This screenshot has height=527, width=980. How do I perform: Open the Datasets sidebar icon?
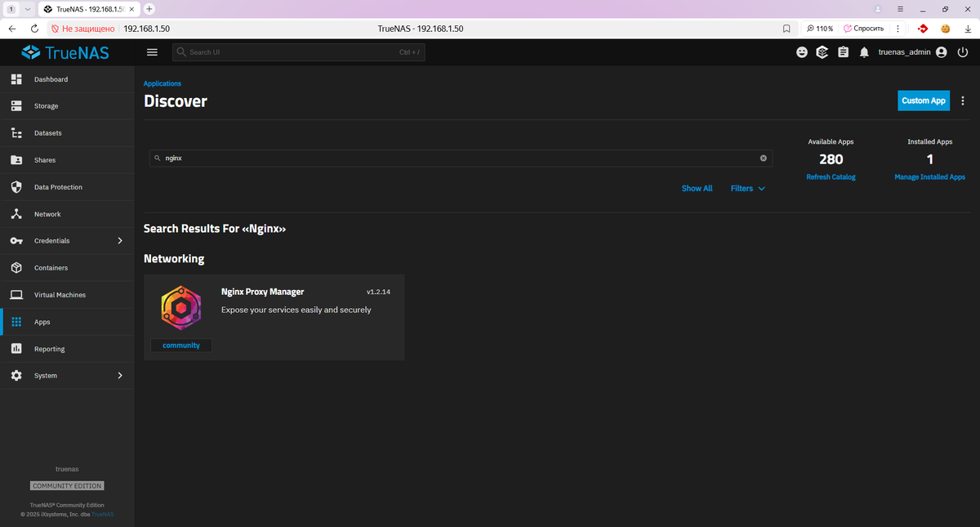[16, 133]
